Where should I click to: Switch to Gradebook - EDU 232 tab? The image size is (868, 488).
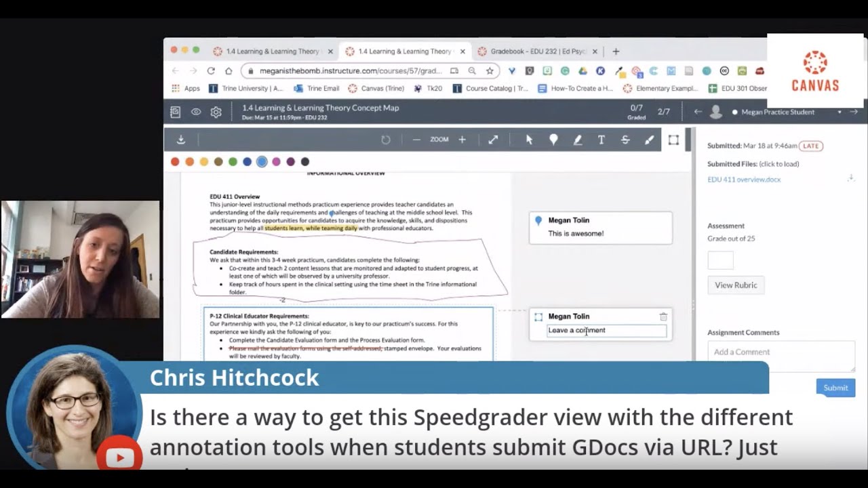tap(538, 51)
